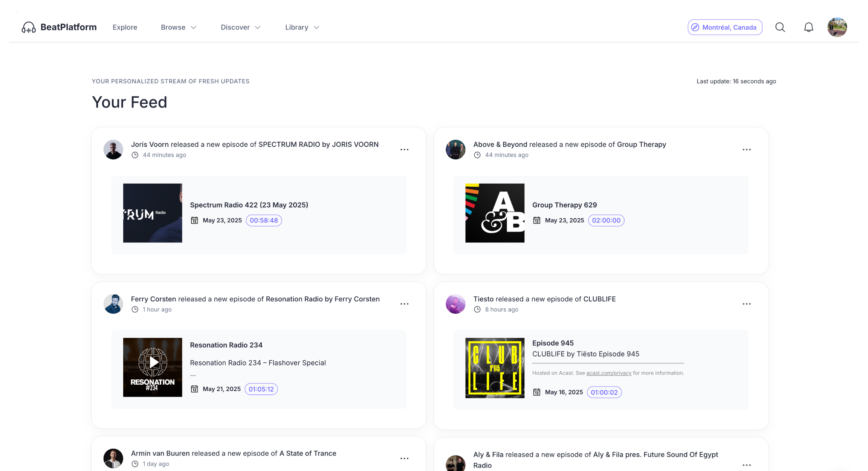
Task: Open Aly & Fila artist name link
Action: pos(488,454)
